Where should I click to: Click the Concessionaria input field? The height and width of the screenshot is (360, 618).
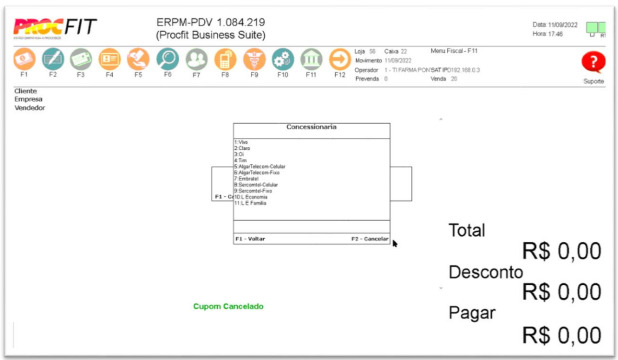pyautogui.click(x=312, y=227)
